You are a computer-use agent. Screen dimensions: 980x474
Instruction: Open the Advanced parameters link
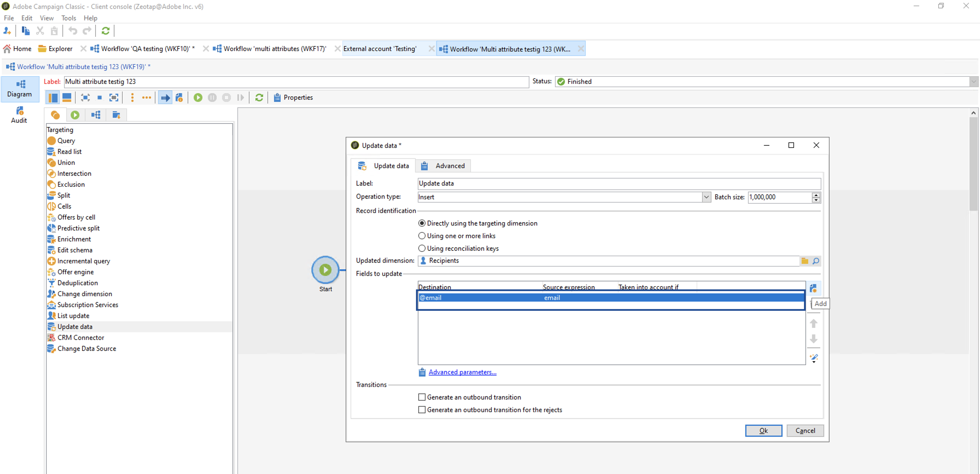coord(462,372)
